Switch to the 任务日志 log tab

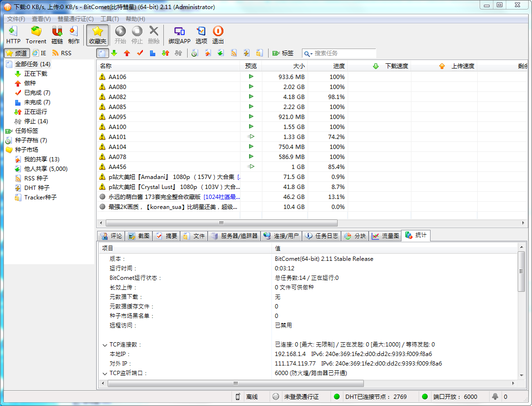coord(321,236)
